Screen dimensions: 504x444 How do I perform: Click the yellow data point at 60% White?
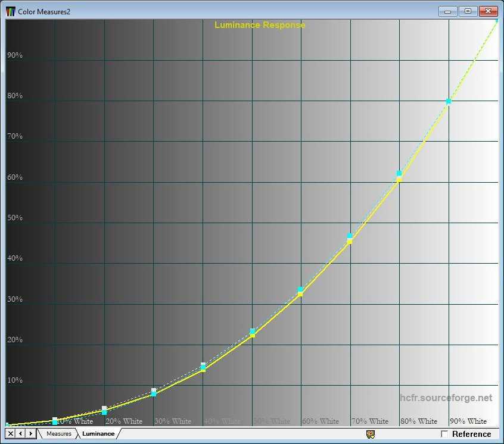(300, 294)
